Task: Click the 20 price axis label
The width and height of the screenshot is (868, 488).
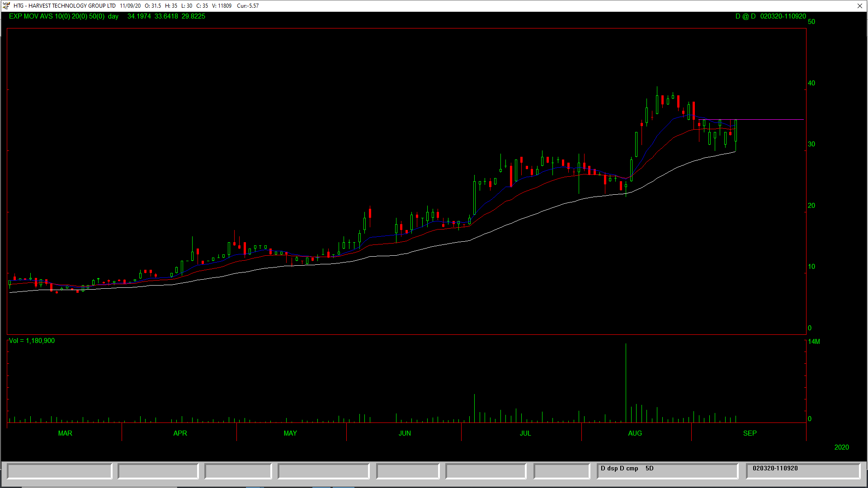Action: [811, 206]
